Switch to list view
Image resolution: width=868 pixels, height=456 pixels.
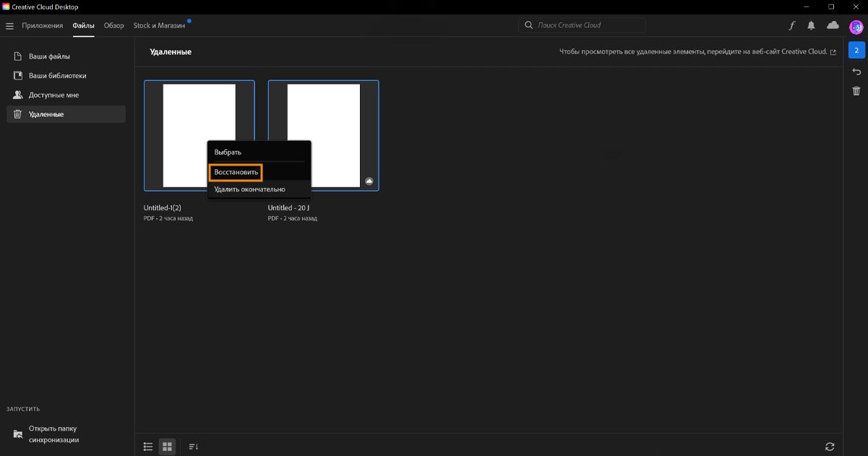[148, 447]
